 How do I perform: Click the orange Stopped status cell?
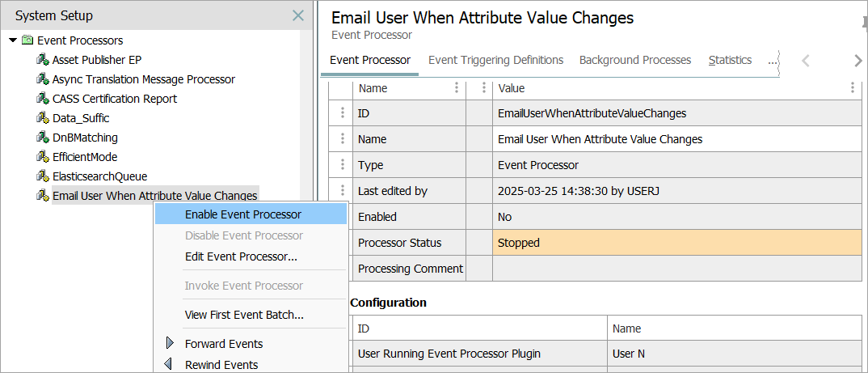click(x=676, y=243)
